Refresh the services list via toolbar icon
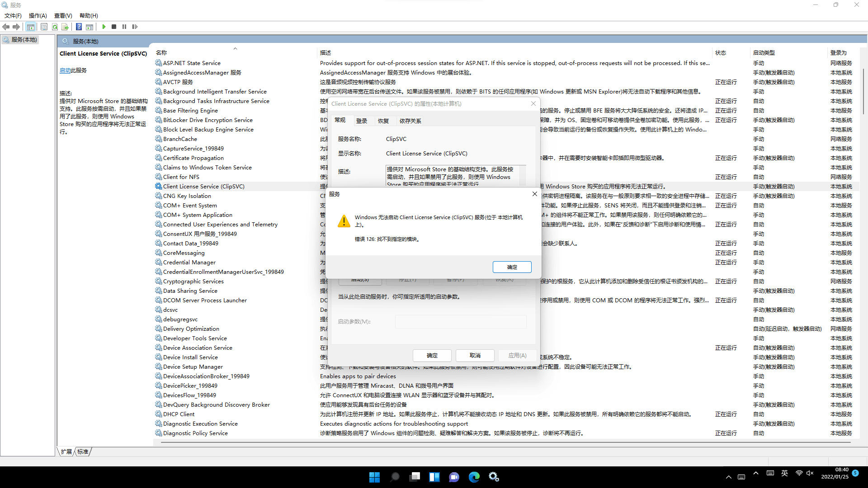 (55, 27)
